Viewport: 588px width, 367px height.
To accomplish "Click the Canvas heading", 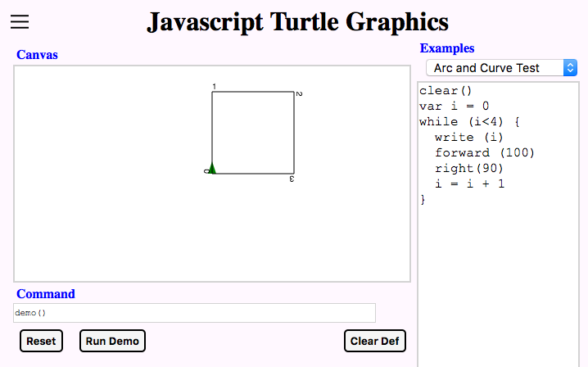I will 37,55.
